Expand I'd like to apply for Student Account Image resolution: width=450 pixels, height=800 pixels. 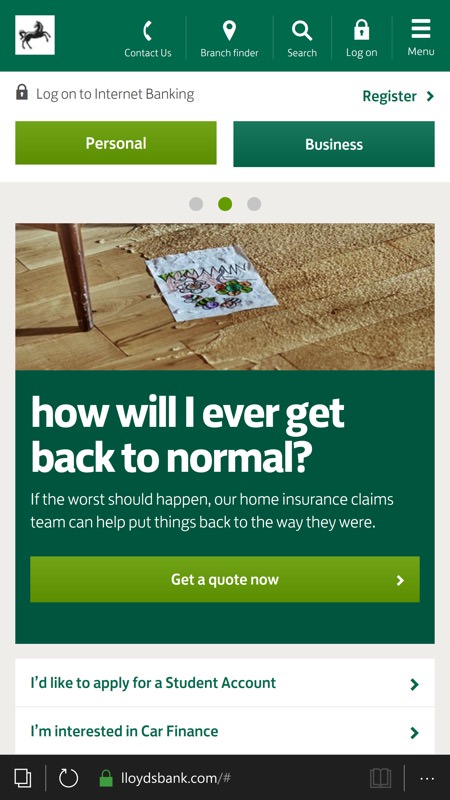(x=225, y=683)
